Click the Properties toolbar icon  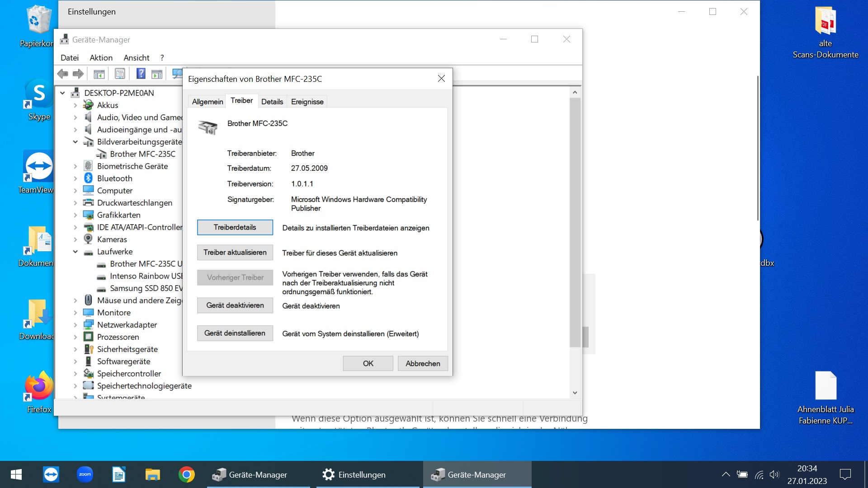[120, 74]
